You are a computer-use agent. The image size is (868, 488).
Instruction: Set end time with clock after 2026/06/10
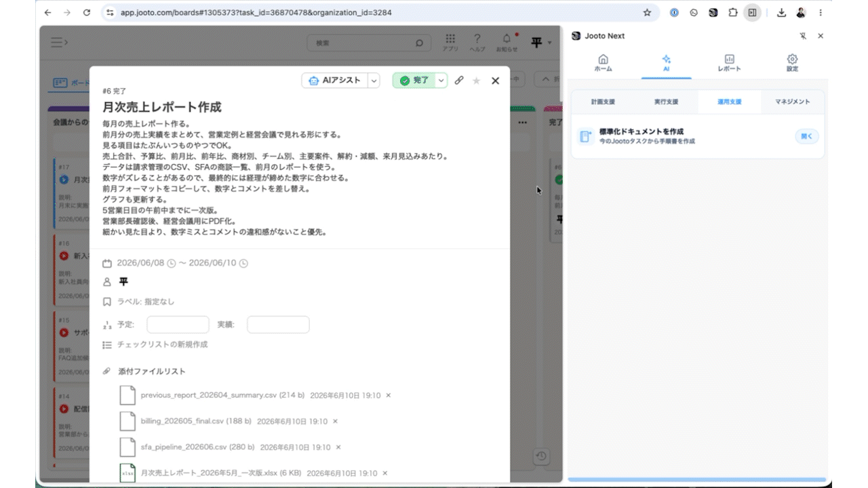(x=243, y=263)
